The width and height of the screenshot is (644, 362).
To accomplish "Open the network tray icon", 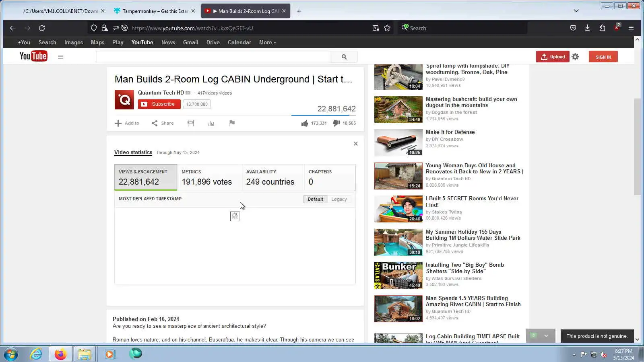I will coord(594,354).
